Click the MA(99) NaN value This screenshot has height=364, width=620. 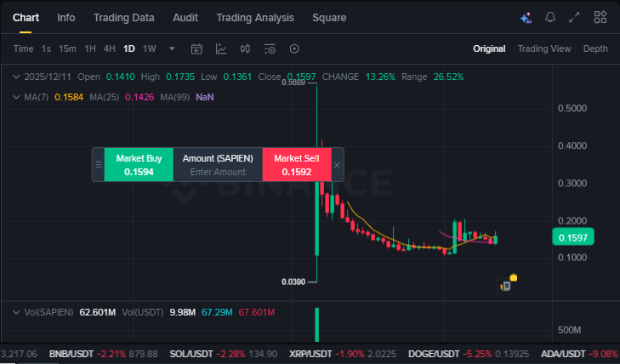tap(205, 97)
